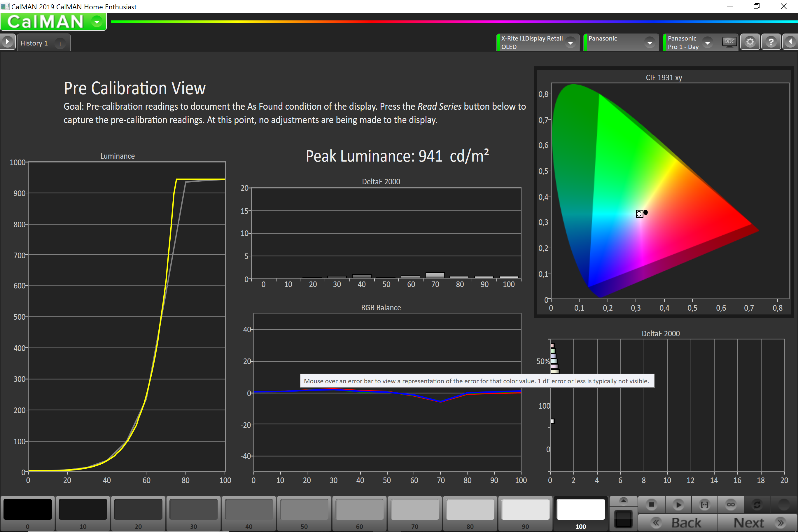Screen dimensions: 798x532
Task: Click the 40 bar in DeltaE 2000 chart
Action: 362,276
